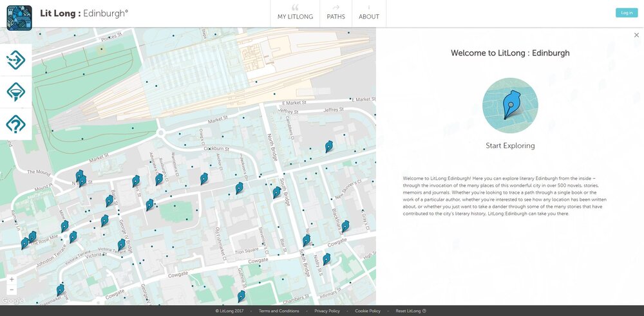The image size is (644, 316).
Task: Select marker between Warriston's Cl and Anchor Cl
Action: click(x=204, y=179)
